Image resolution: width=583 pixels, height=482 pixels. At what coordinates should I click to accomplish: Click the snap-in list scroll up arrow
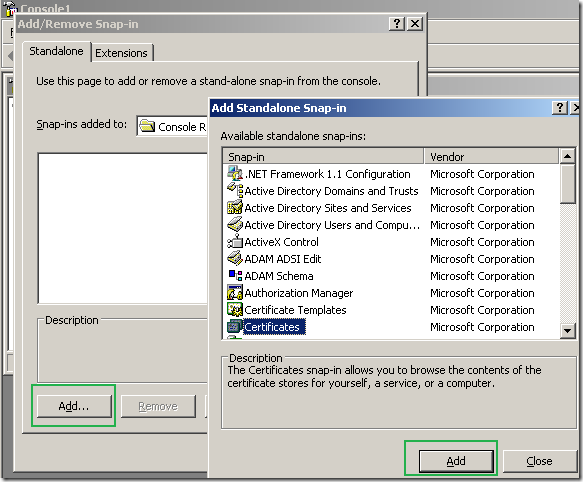click(x=567, y=156)
